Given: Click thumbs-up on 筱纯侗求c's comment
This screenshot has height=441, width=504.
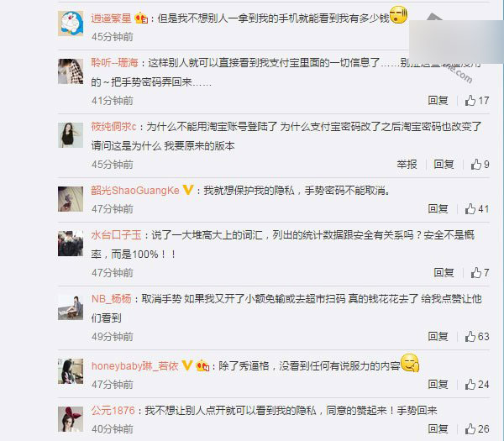Looking at the screenshot, I should tap(480, 165).
